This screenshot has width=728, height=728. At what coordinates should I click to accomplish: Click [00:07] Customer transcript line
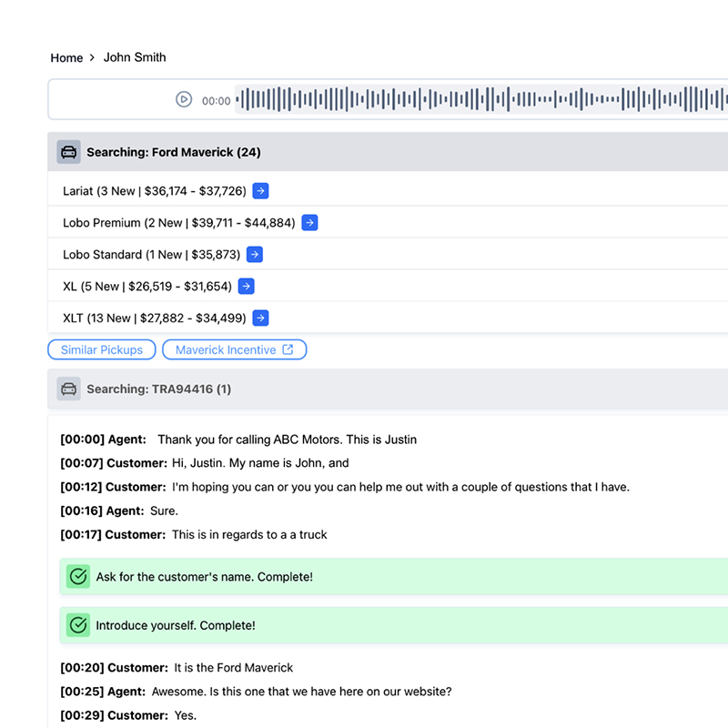[205, 463]
